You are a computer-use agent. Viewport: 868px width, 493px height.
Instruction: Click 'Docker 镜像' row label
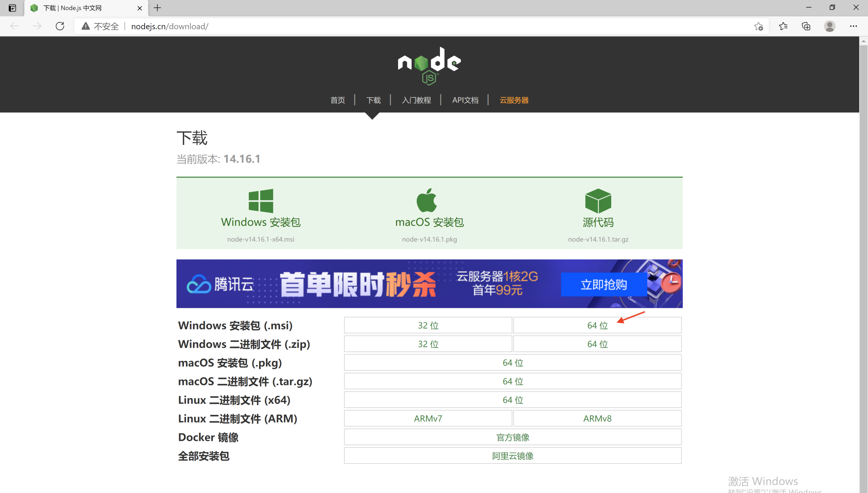[x=208, y=437]
